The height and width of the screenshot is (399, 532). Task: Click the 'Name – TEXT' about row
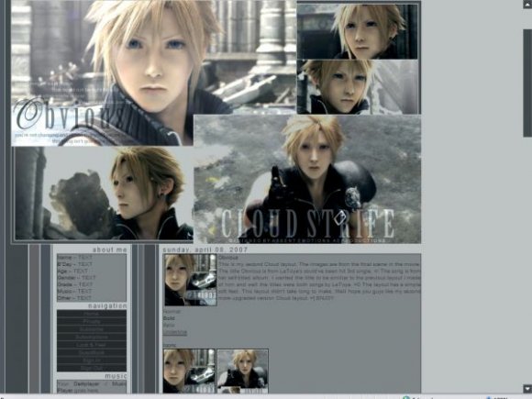[74, 258]
